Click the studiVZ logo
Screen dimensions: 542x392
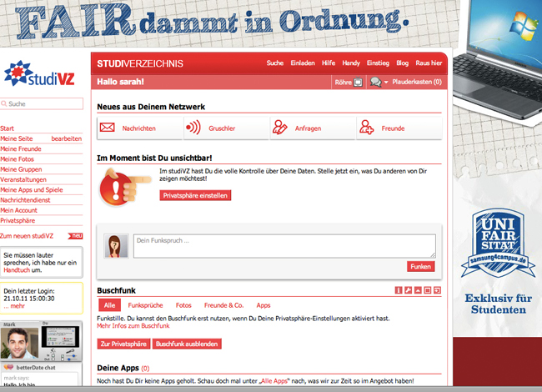click(39, 73)
